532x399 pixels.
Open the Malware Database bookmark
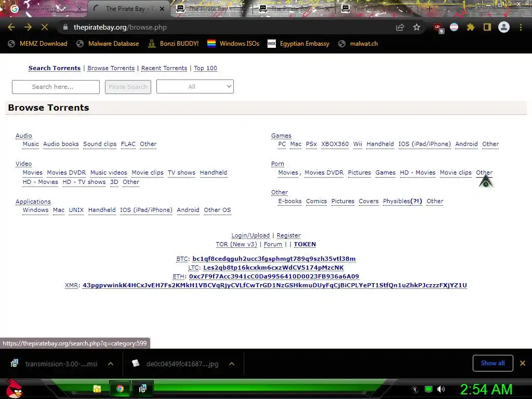(x=108, y=44)
